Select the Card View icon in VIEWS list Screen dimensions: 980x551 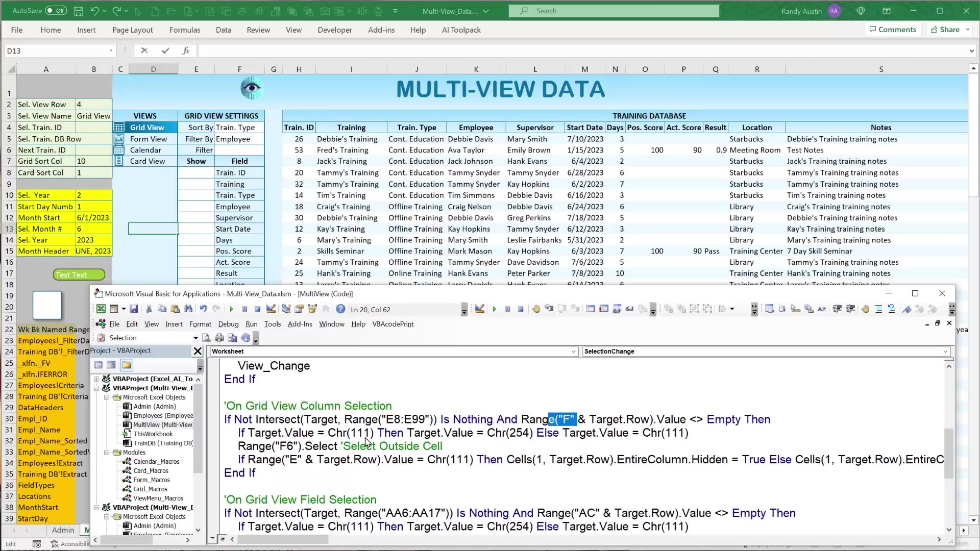[119, 161]
